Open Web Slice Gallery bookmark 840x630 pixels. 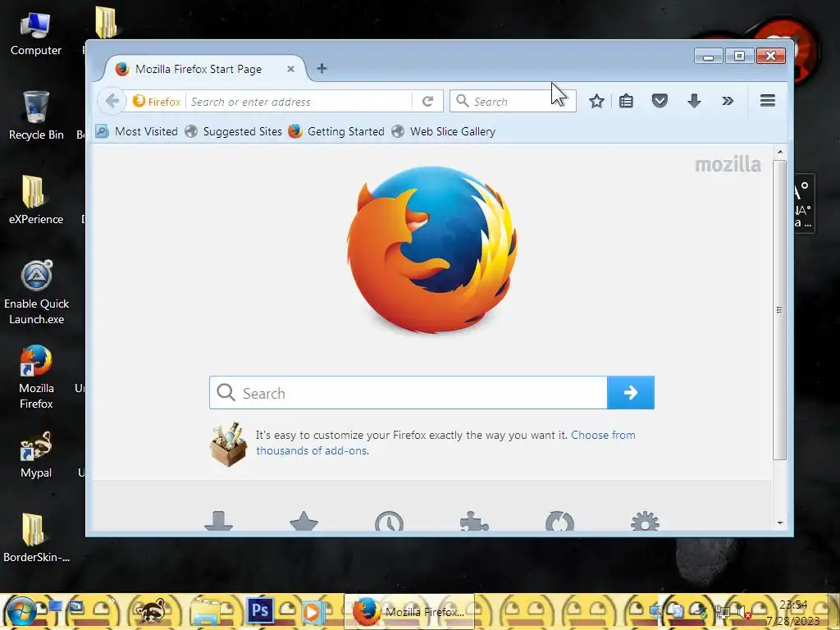point(444,131)
